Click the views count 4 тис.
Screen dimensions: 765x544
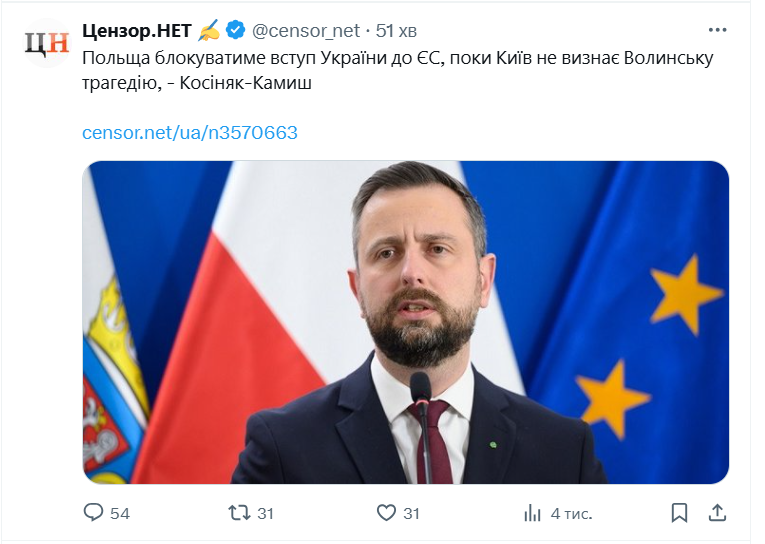coord(571,513)
